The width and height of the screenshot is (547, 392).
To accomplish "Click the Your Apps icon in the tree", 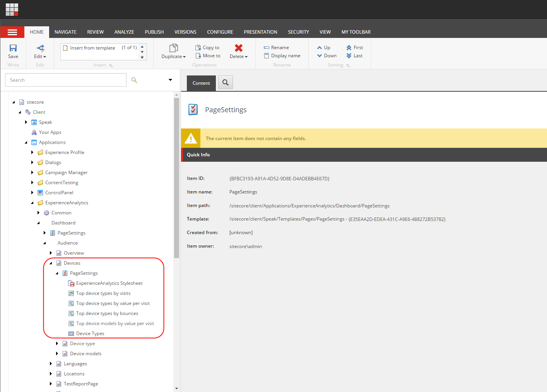I will (x=34, y=132).
